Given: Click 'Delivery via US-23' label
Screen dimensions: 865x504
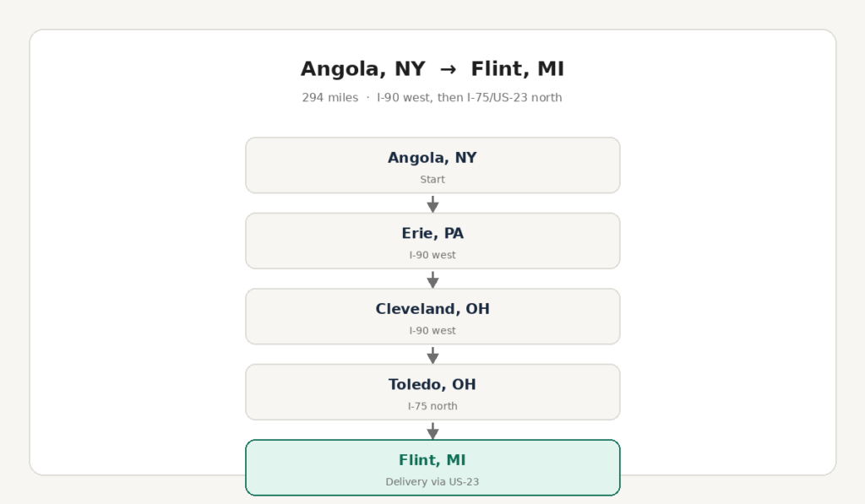Looking at the screenshot, I should (432, 481).
